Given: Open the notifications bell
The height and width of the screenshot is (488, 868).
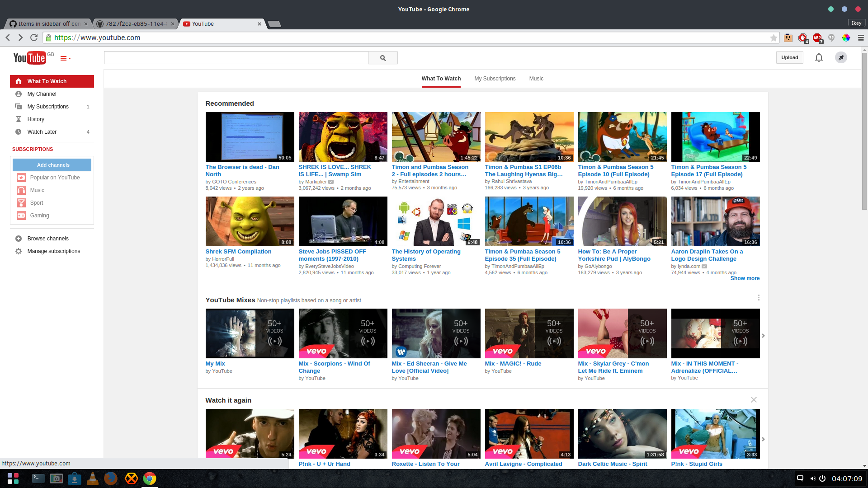Looking at the screenshot, I should click(819, 57).
